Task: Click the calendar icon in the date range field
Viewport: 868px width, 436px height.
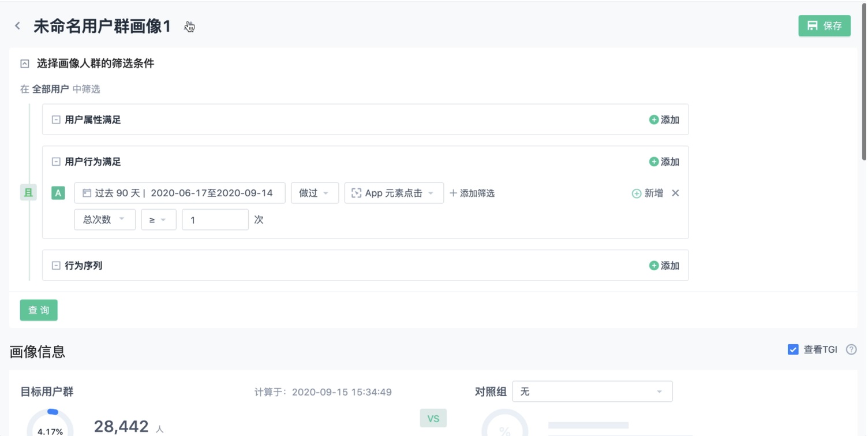Action: pyautogui.click(x=86, y=192)
